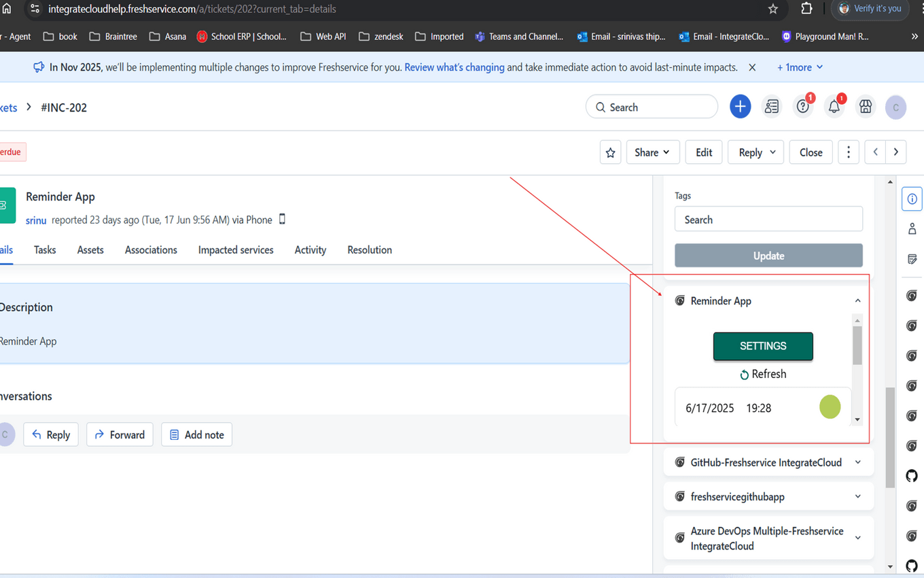Open the marketplace store icon
Image resolution: width=924 pixels, height=578 pixels.
coord(866,107)
